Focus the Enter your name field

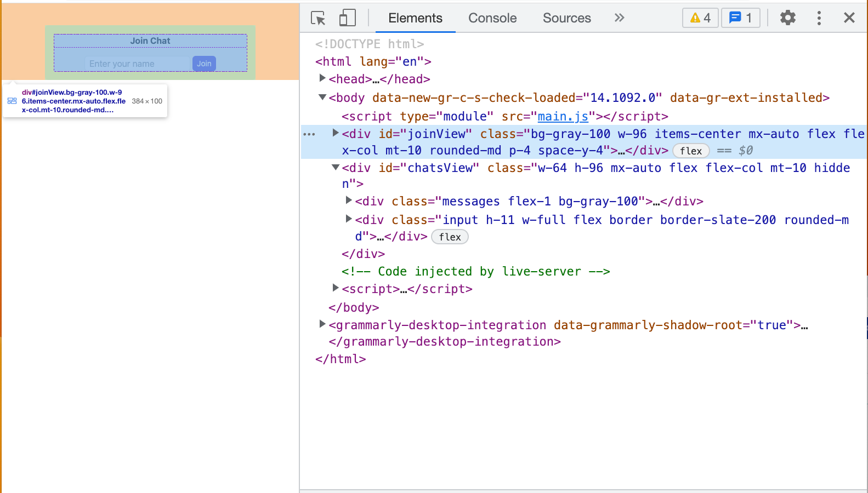137,64
